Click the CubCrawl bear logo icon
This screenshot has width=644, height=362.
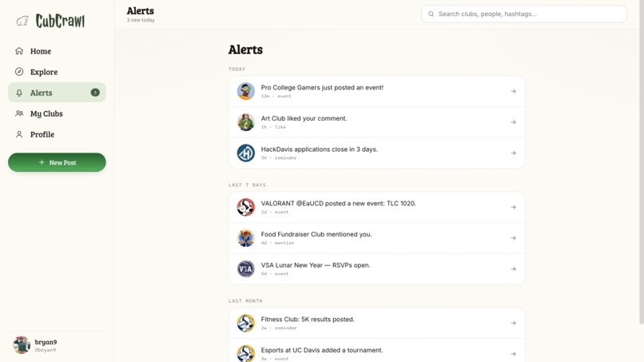click(22, 21)
